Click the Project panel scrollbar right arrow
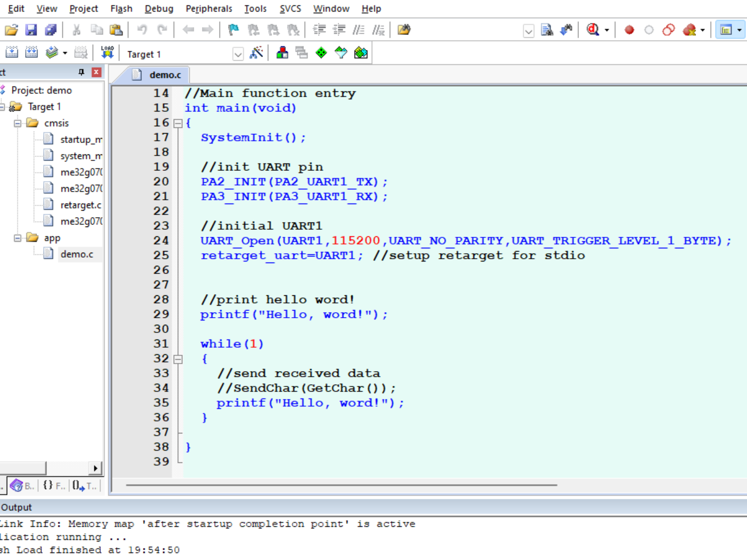This screenshot has width=747, height=560. (x=95, y=468)
